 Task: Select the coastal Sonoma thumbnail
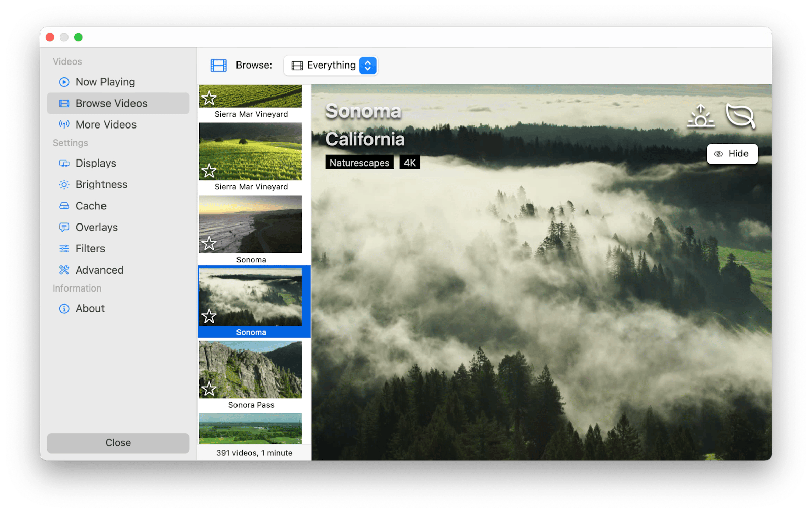pyautogui.click(x=251, y=224)
